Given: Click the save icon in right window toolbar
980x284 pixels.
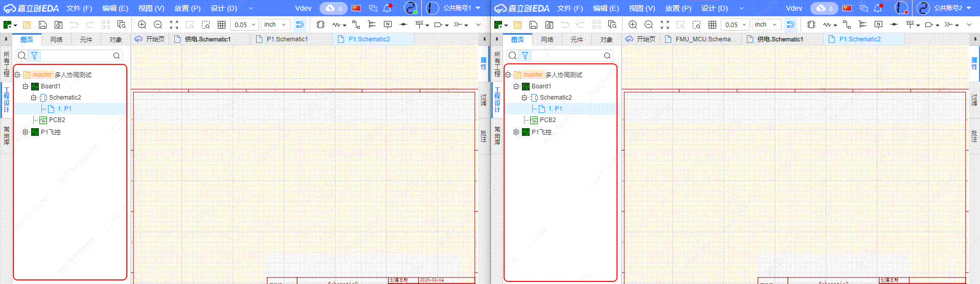Looking at the screenshot, I should pos(533,25).
